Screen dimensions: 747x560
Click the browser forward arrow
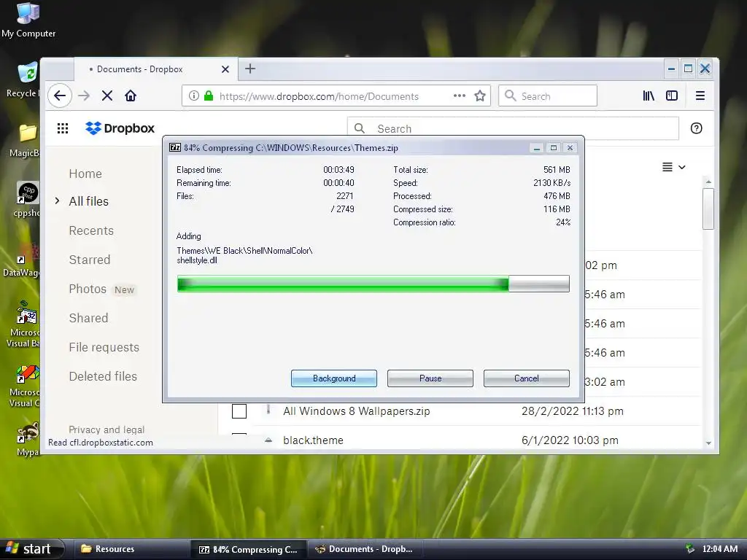[84, 96]
